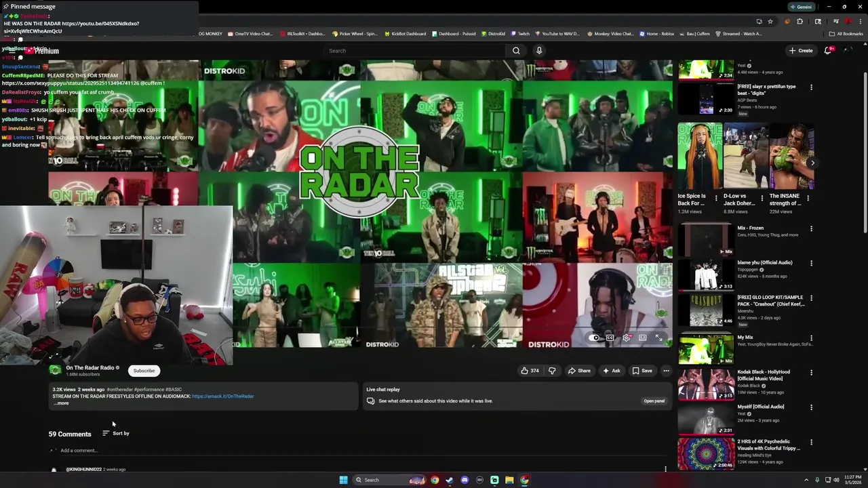The image size is (868, 488).
Task: Open options for Mix - Frozen
Action: point(811,228)
